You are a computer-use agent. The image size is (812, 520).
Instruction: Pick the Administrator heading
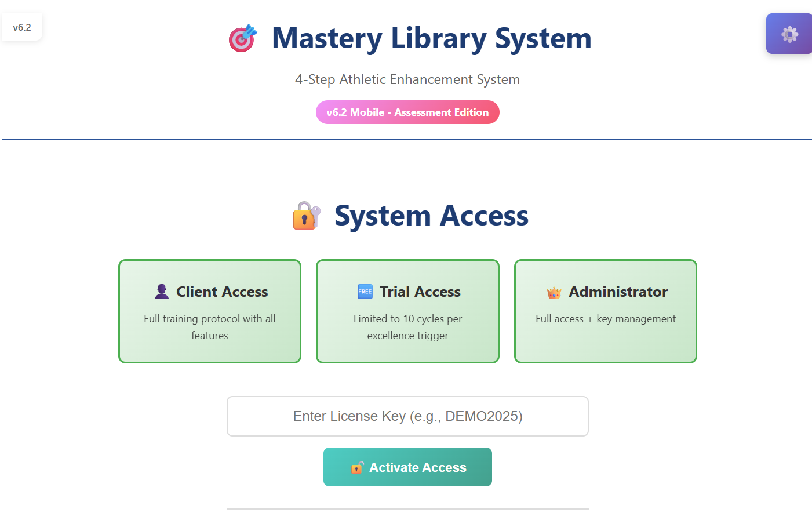tap(618, 292)
